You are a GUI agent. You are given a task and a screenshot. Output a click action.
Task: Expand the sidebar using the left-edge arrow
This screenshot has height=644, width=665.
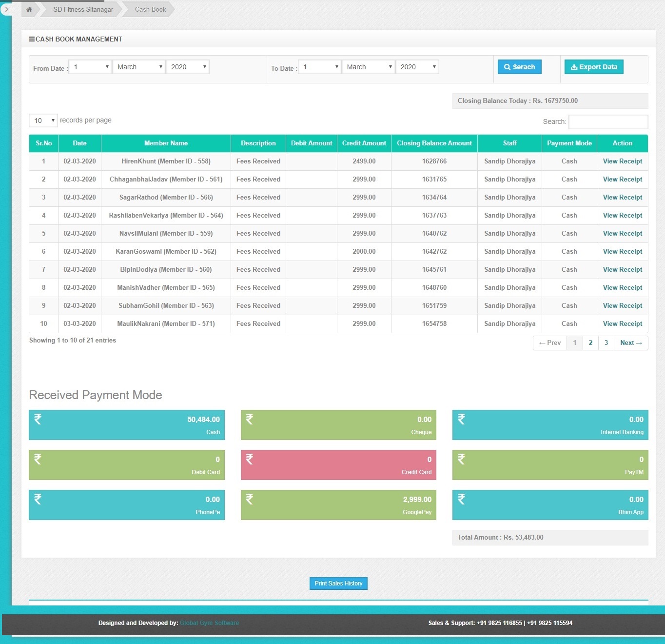pos(6,9)
